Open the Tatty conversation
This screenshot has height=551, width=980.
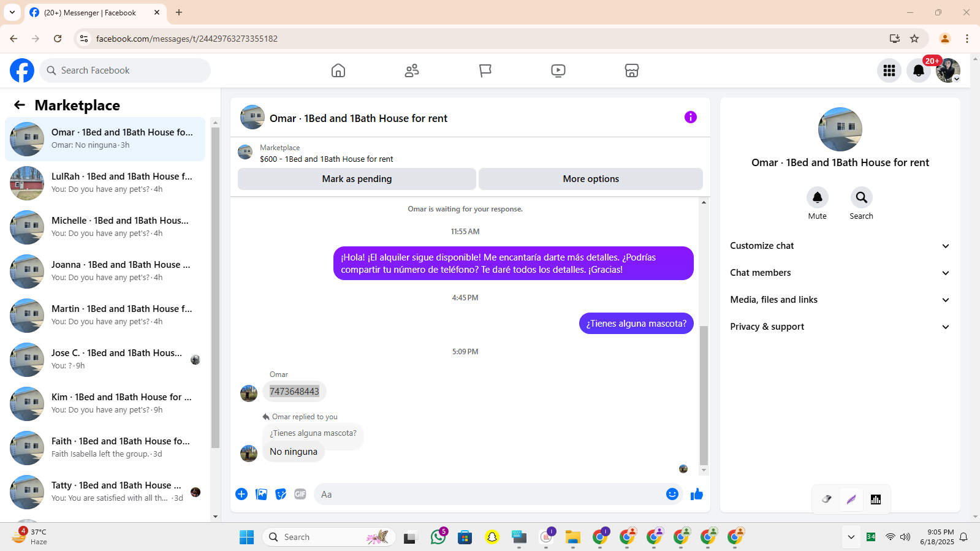point(105,492)
